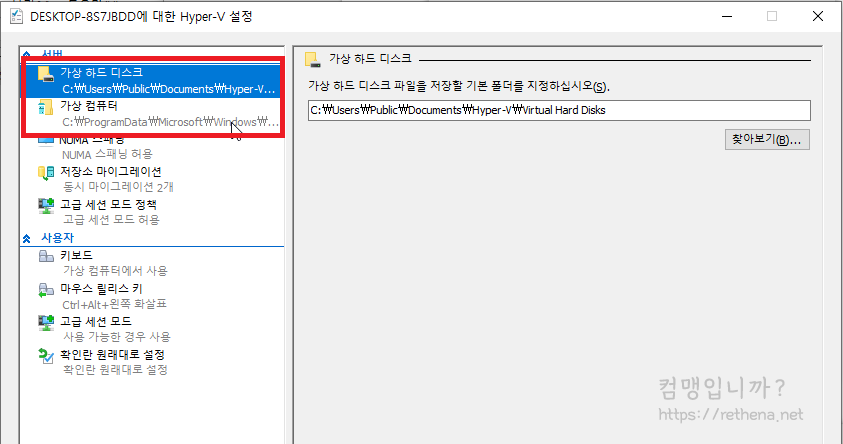
Task: Open 키보드 settings
Action: 152,262
